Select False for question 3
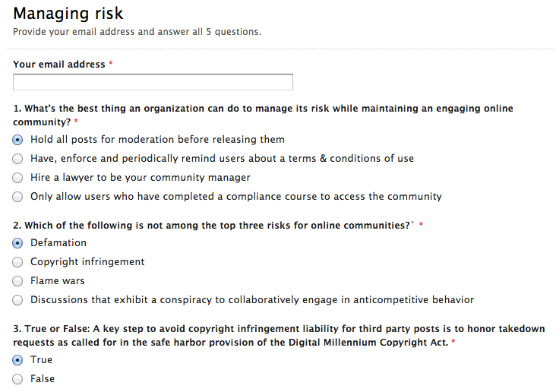Viewport: 556px width, 392px height. pos(17,379)
